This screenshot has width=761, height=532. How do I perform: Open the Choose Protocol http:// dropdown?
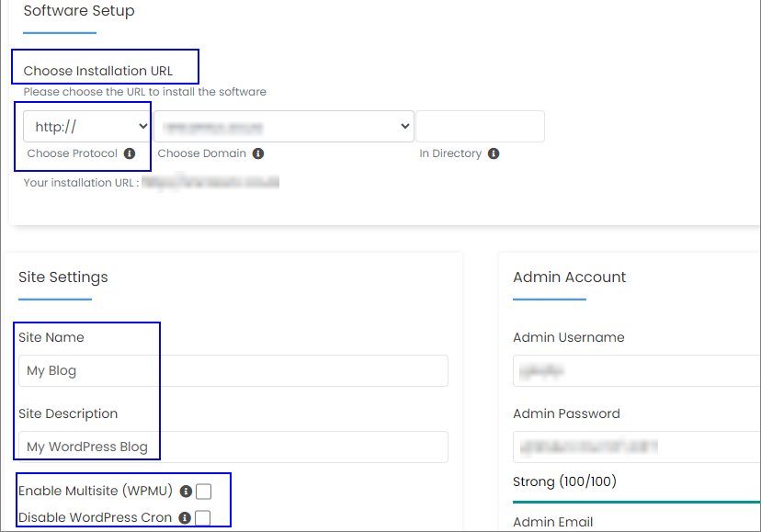[87, 127]
